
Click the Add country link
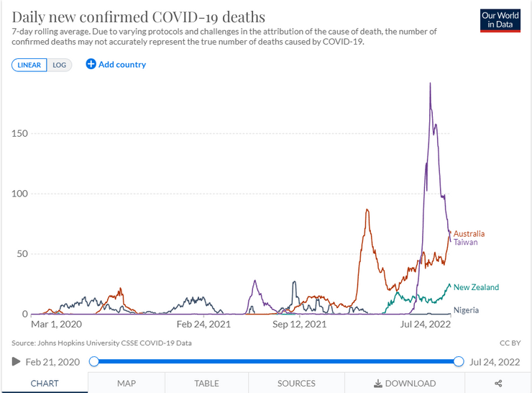coord(122,64)
